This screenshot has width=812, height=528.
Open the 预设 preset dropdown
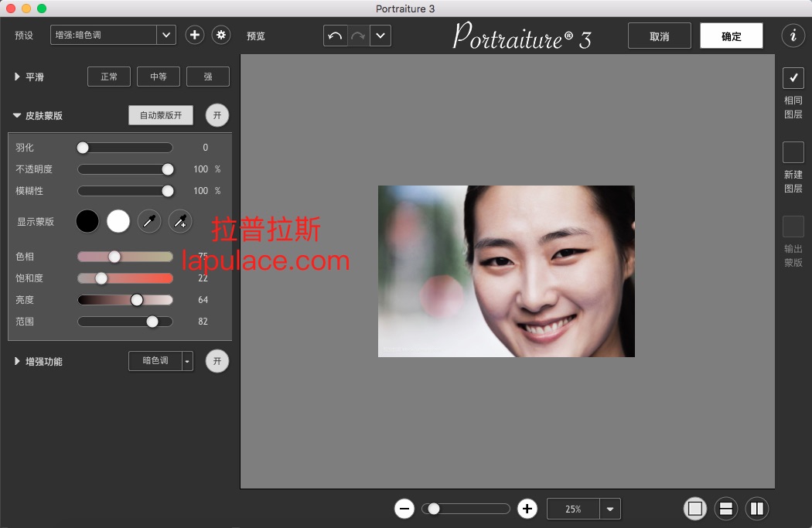(x=166, y=35)
